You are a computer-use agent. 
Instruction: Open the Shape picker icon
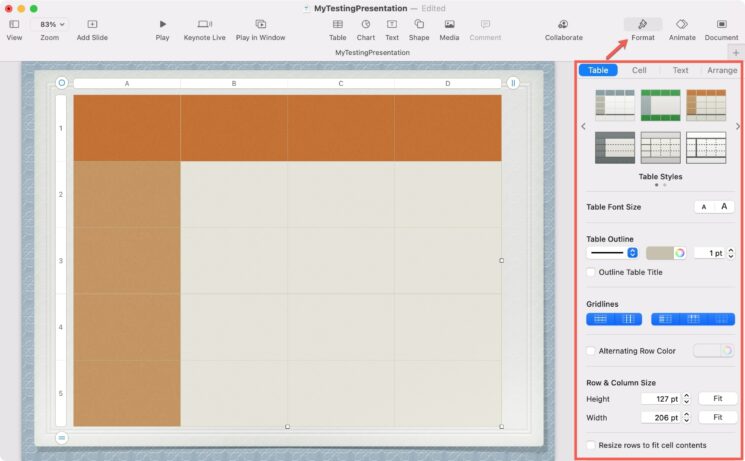coord(419,24)
